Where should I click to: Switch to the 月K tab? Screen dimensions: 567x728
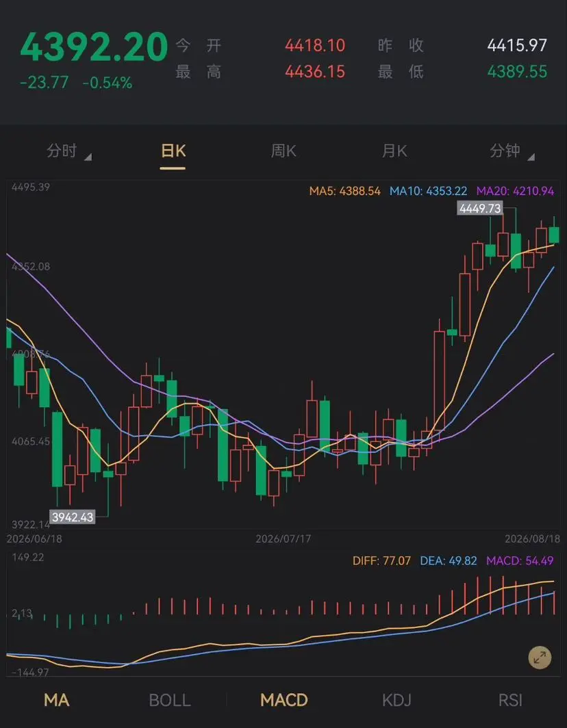(394, 151)
